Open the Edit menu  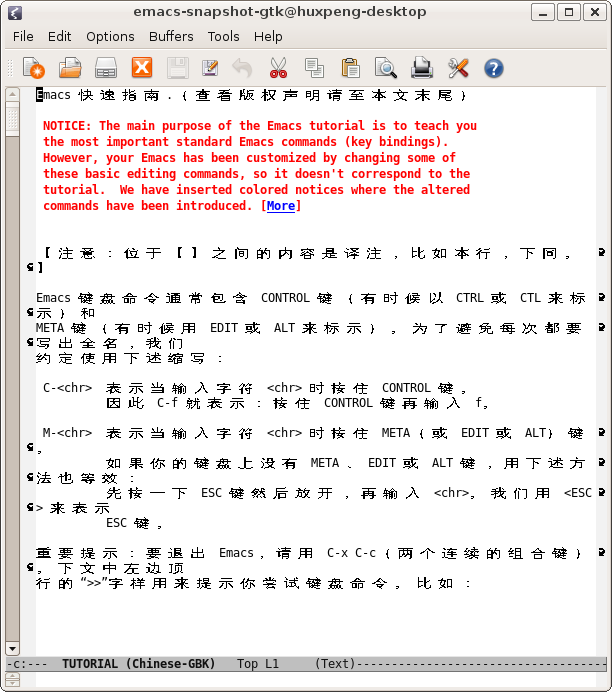tap(60, 36)
